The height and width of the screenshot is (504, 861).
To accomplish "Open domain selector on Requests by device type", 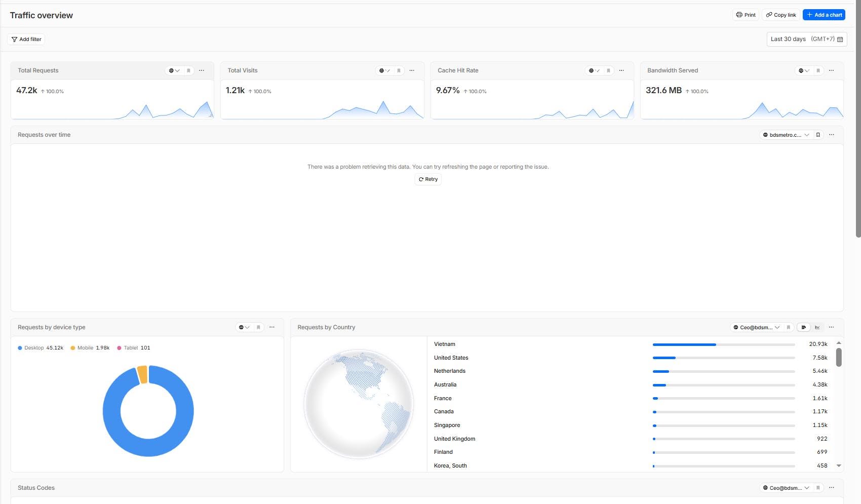I will click(x=244, y=327).
